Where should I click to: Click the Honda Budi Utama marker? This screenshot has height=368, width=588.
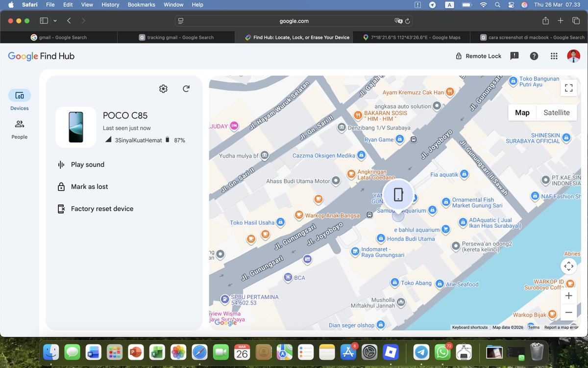tap(381, 238)
